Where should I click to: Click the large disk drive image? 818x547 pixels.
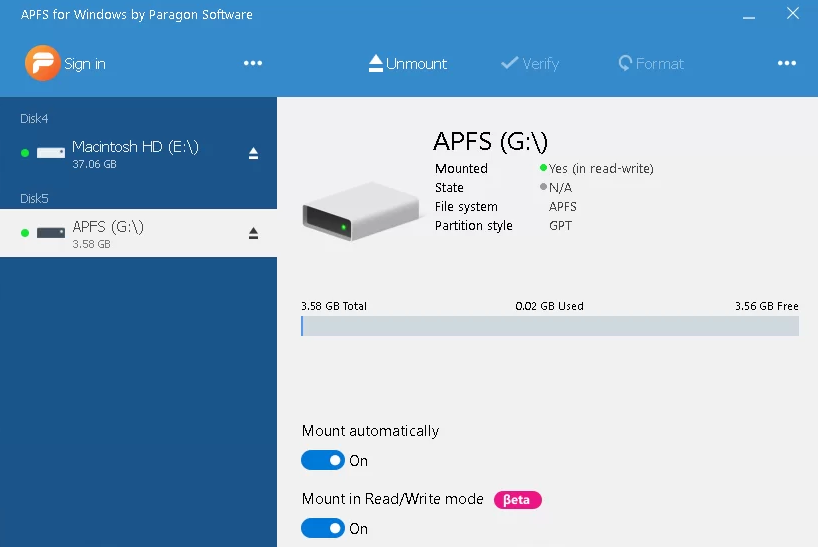[x=360, y=212]
